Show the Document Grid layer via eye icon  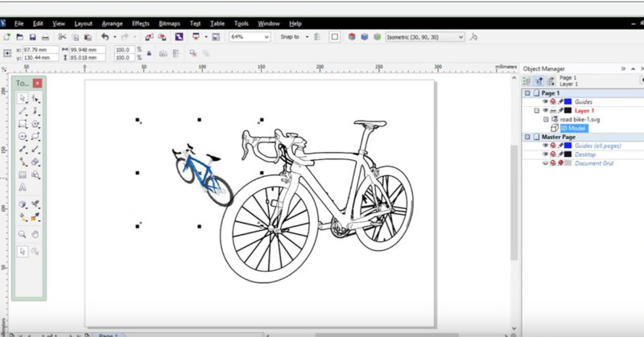click(545, 162)
